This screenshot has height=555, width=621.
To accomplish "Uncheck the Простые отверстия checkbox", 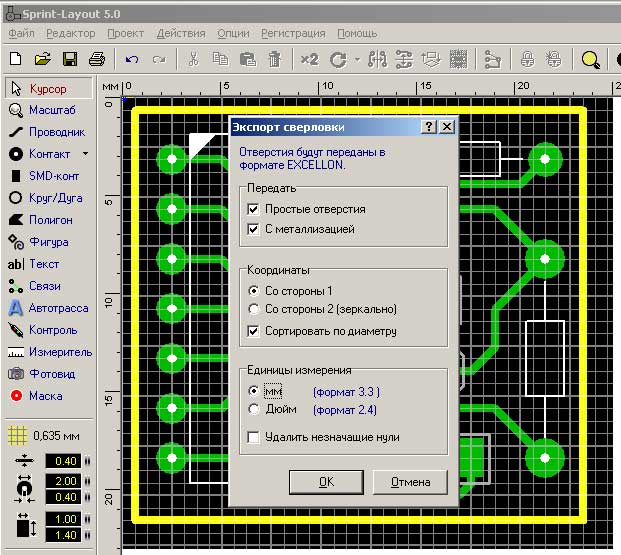I will [x=253, y=210].
